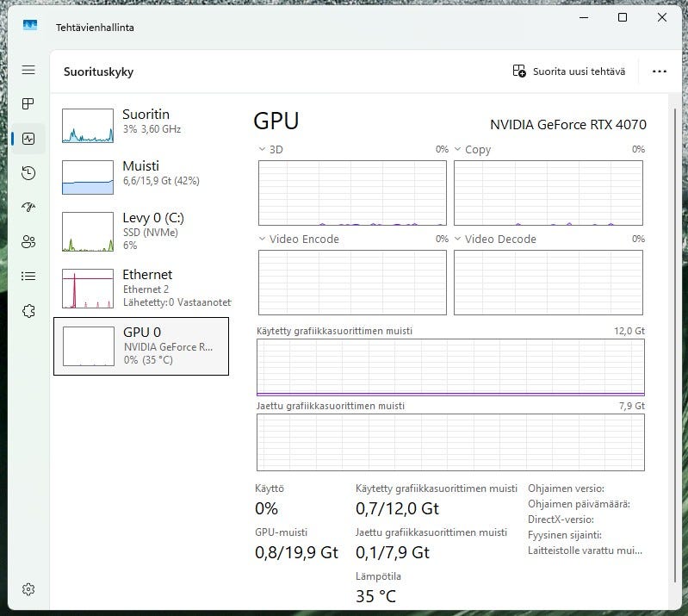Image resolution: width=688 pixels, height=616 pixels.
Task: Open Task Manager settings gear
Action: [28, 589]
